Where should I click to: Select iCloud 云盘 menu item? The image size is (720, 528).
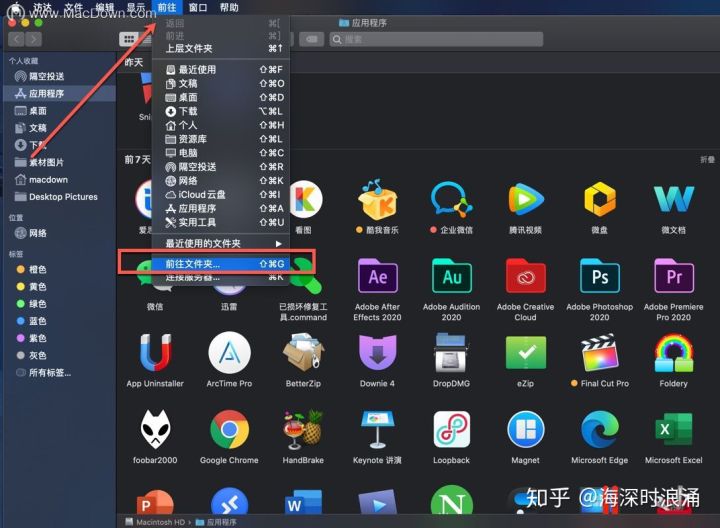[x=221, y=195]
